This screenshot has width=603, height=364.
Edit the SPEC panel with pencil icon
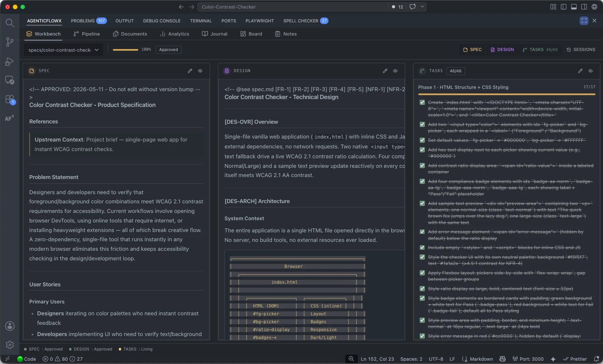click(x=190, y=71)
